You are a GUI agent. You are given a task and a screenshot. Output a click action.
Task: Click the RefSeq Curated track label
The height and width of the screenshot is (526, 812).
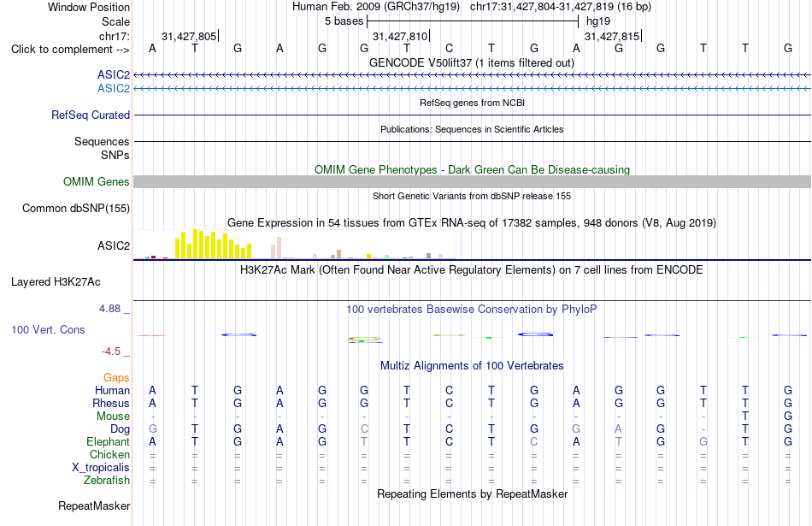coord(90,115)
